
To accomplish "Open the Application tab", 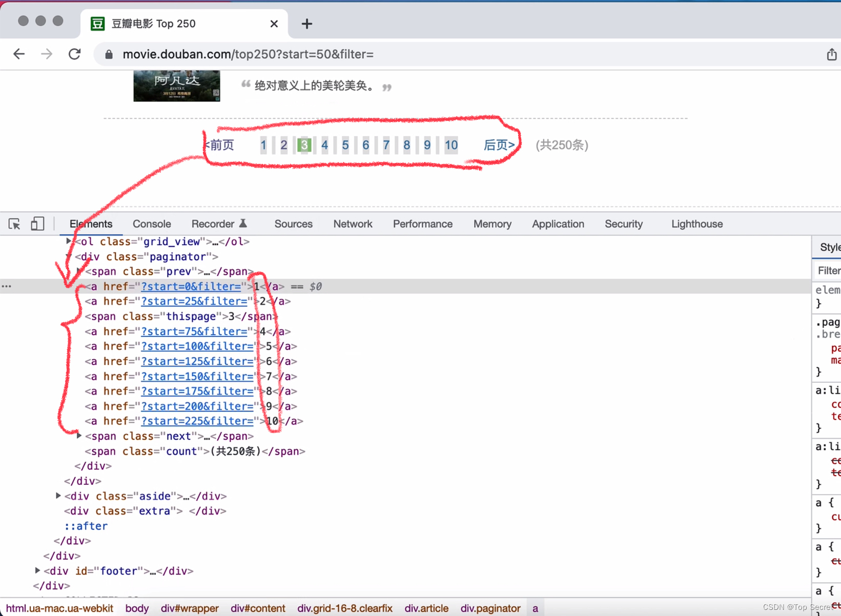I will click(558, 224).
